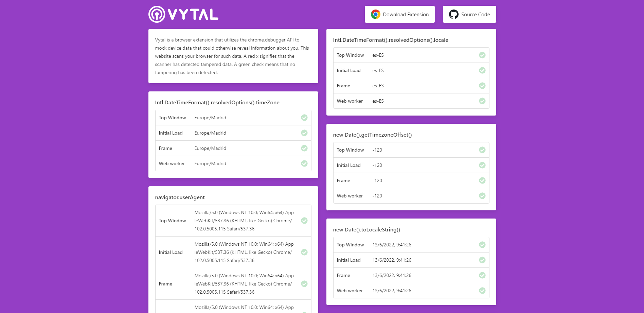Click es-ES value in Frame row
644x313 pixels.
point(378,86)
